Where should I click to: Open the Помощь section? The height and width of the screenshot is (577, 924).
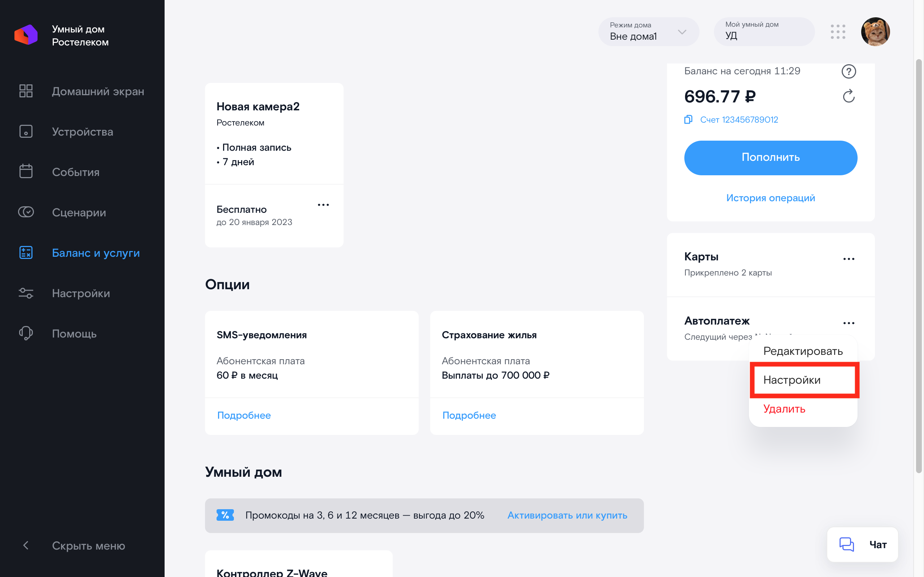coord(74,334)
